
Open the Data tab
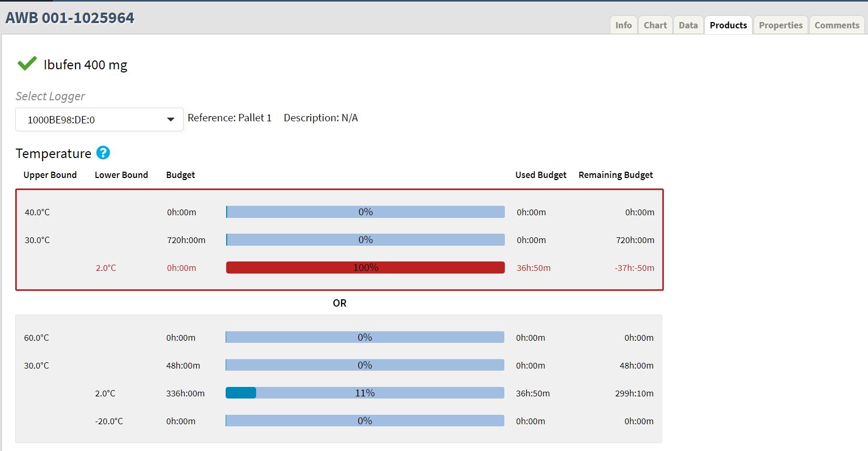[688, 25]
